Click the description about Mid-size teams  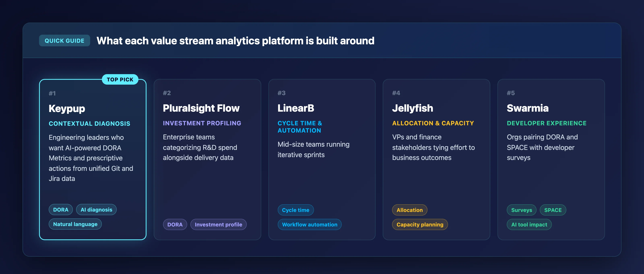point(314,149)
